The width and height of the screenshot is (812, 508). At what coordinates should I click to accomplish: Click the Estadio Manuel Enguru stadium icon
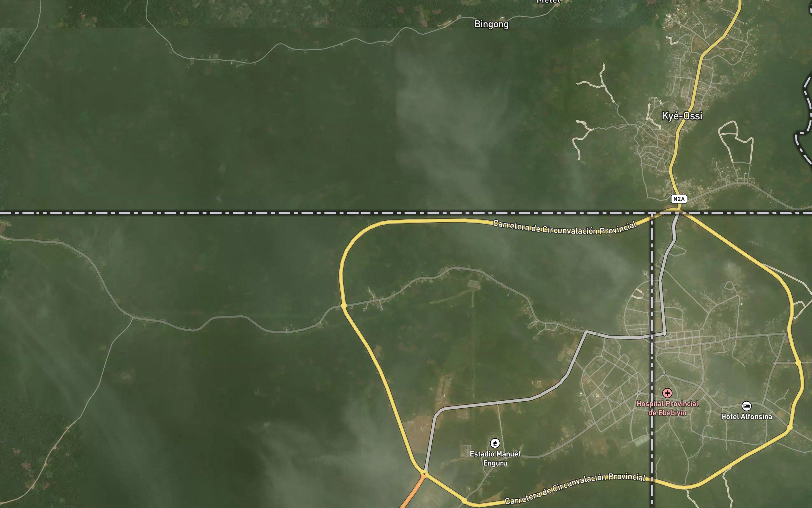coord(495,443)
